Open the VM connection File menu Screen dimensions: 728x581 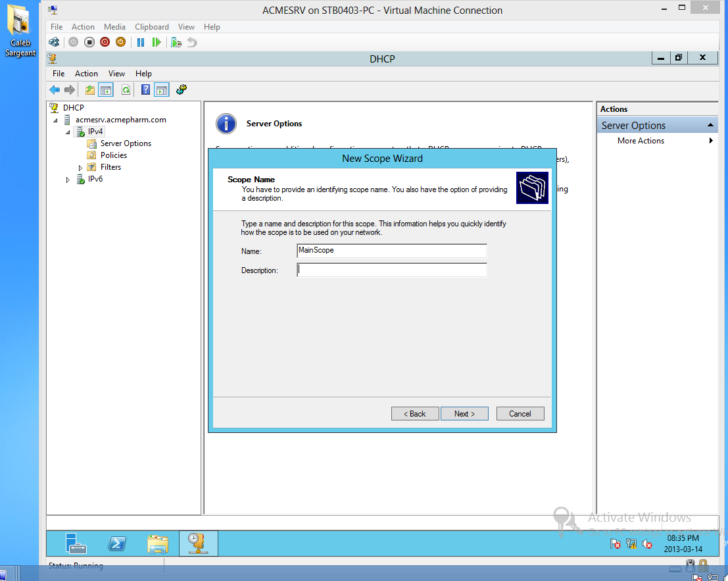(x=56, y=27)
